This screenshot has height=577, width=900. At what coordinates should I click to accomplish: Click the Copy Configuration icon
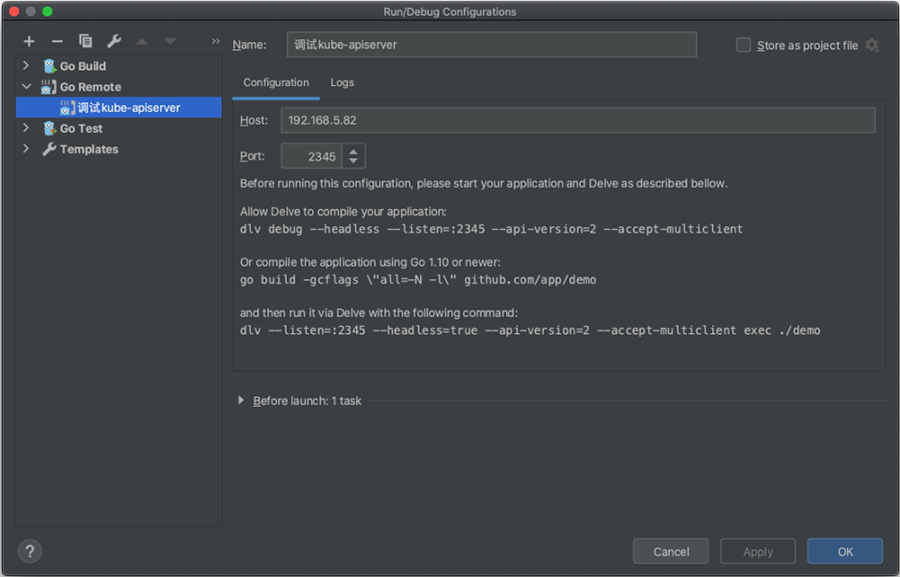pos(86,41)
